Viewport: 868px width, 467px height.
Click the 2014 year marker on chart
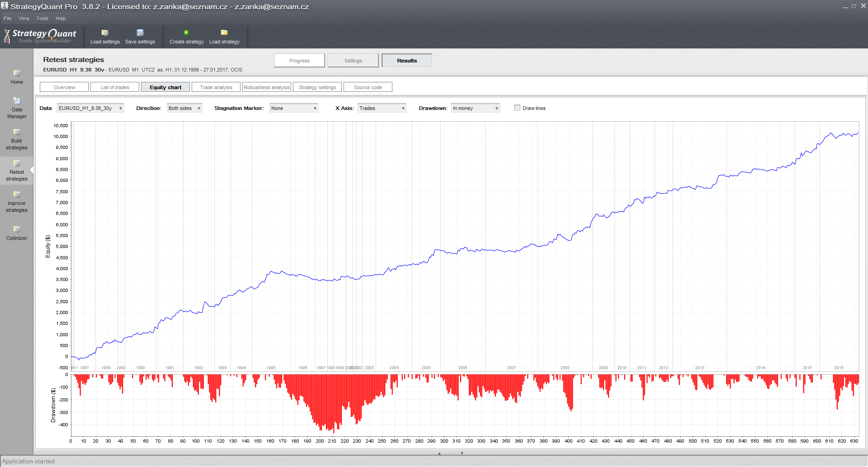click(761, 368)
